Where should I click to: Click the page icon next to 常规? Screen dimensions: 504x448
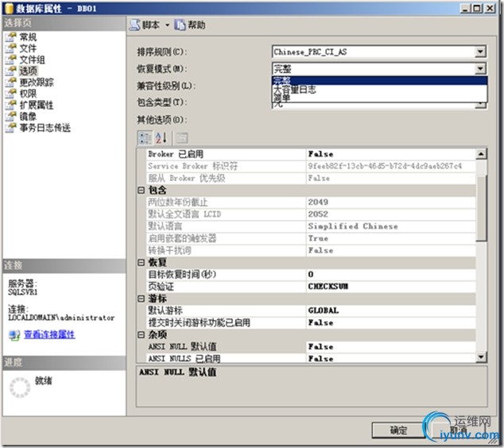coord(10,37)
